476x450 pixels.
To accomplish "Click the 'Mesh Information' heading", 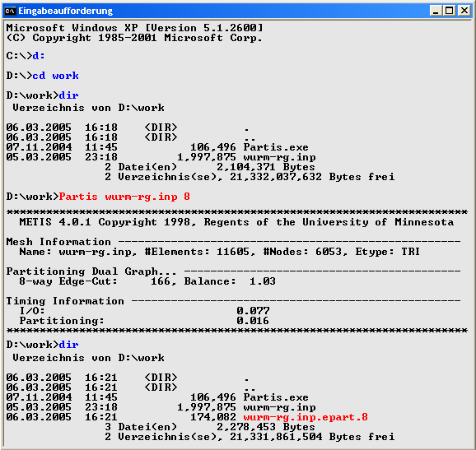I will click(58, 242).
